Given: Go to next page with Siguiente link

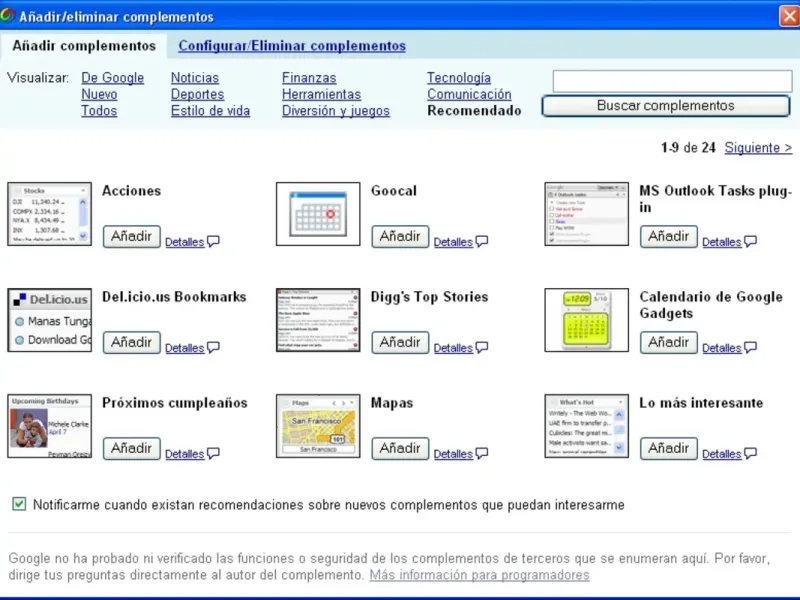Looking at the screenshot, I should point(758,148).
